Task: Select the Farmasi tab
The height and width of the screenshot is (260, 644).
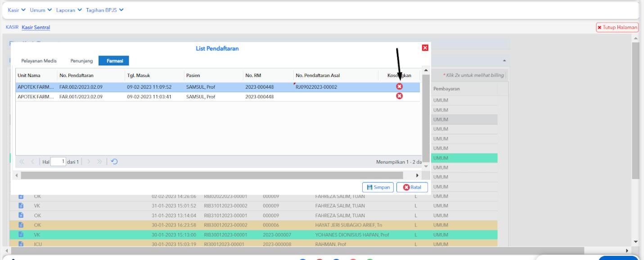Action: [114, 60]
